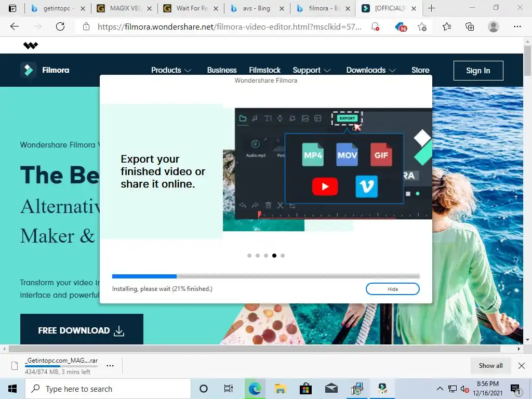View site information lock icon
The image size is (532, 399).
pos(86,26)
